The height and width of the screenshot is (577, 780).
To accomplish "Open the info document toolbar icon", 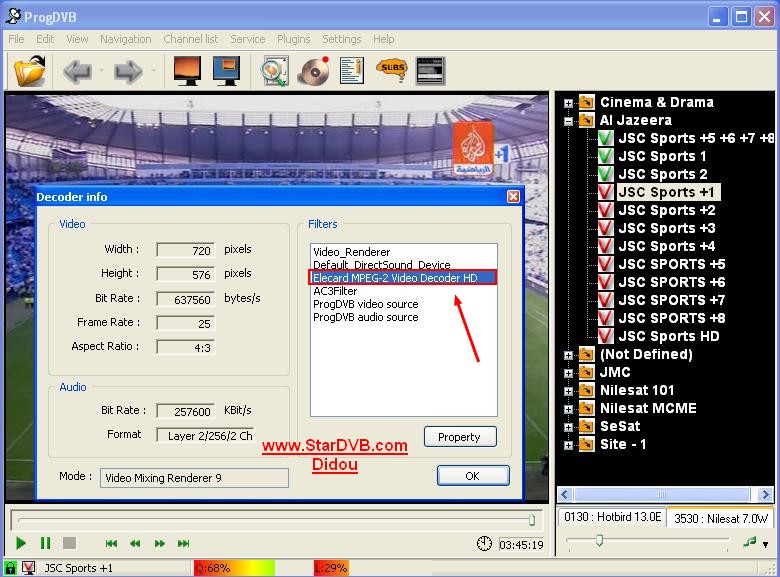I will pyautogui.click(x=352, y=71).
